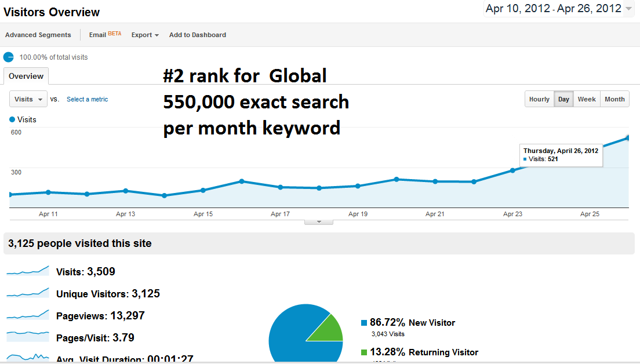Open Advanced Segments
The height and width of the screenshot is (364, 640).
point(38,35)
